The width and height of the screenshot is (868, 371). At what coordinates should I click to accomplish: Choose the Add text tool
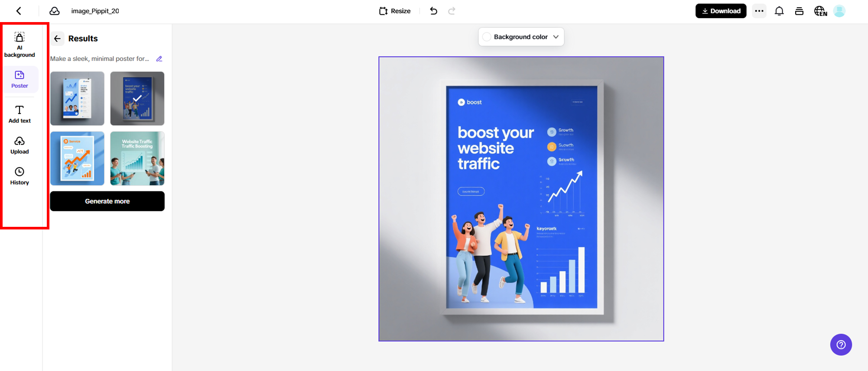coord(20,114)
